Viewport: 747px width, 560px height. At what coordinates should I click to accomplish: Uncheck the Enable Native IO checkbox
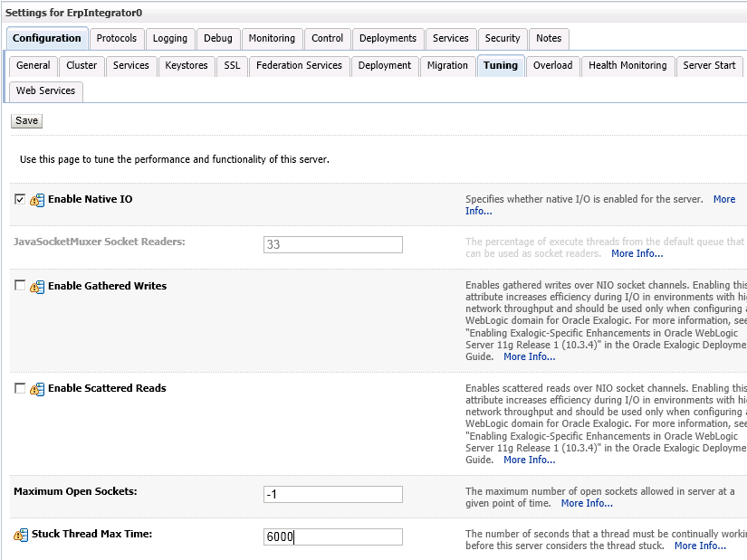(20, 199)
